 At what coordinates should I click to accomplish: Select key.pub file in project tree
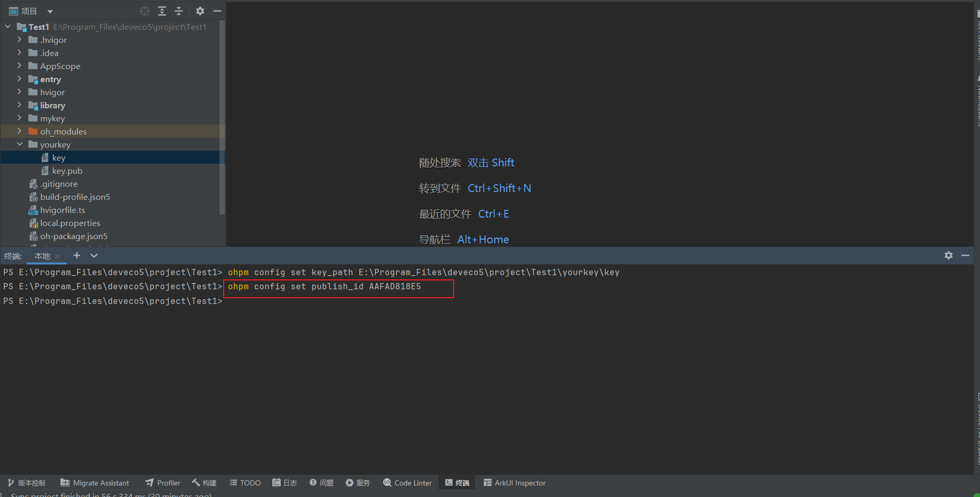(x=67, y=171)
